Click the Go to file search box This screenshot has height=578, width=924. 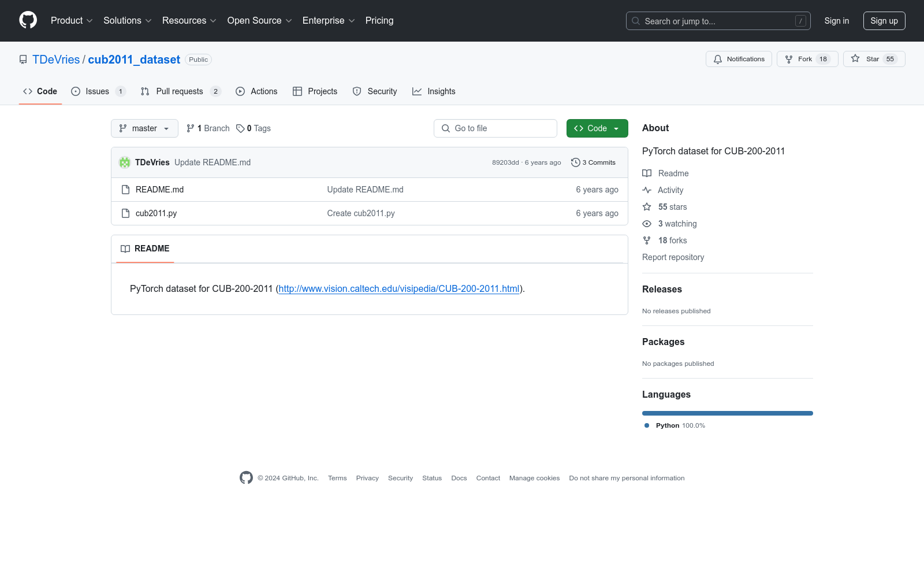[495, 128]
